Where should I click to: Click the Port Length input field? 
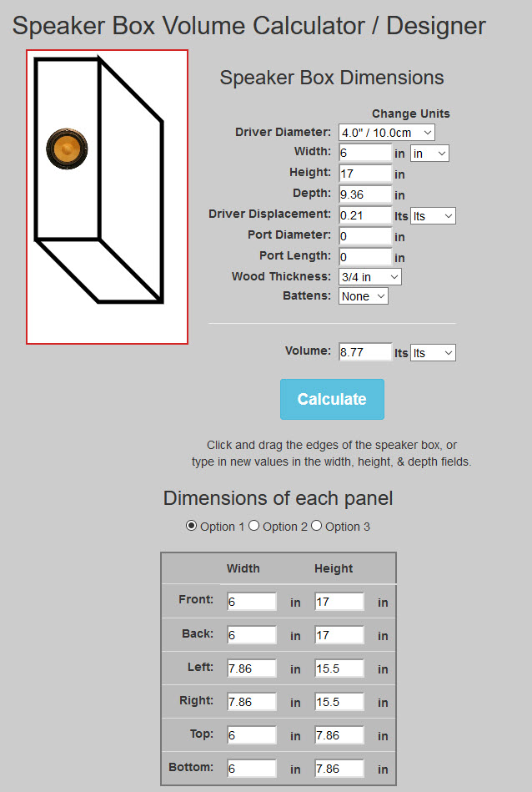pos(365,257)
